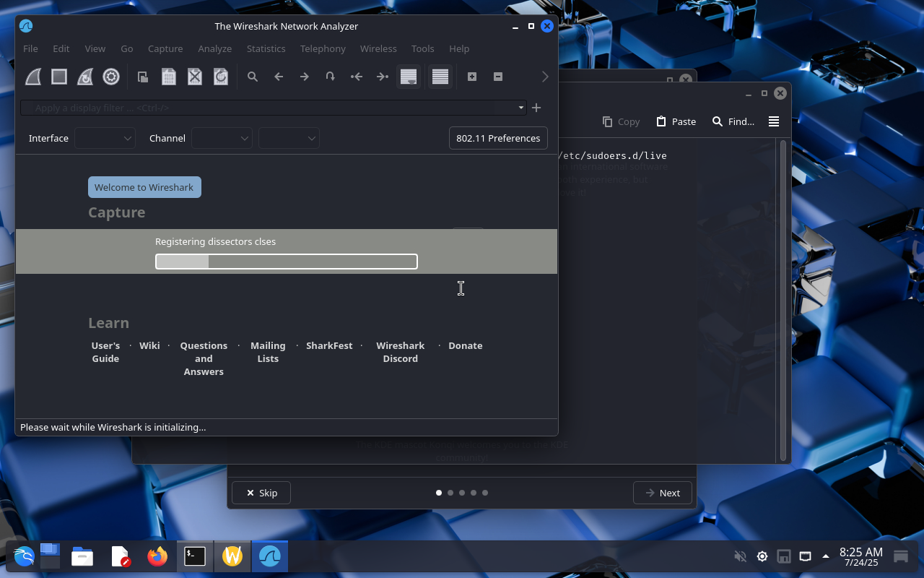Open the Statistics menu

[266, 48]
